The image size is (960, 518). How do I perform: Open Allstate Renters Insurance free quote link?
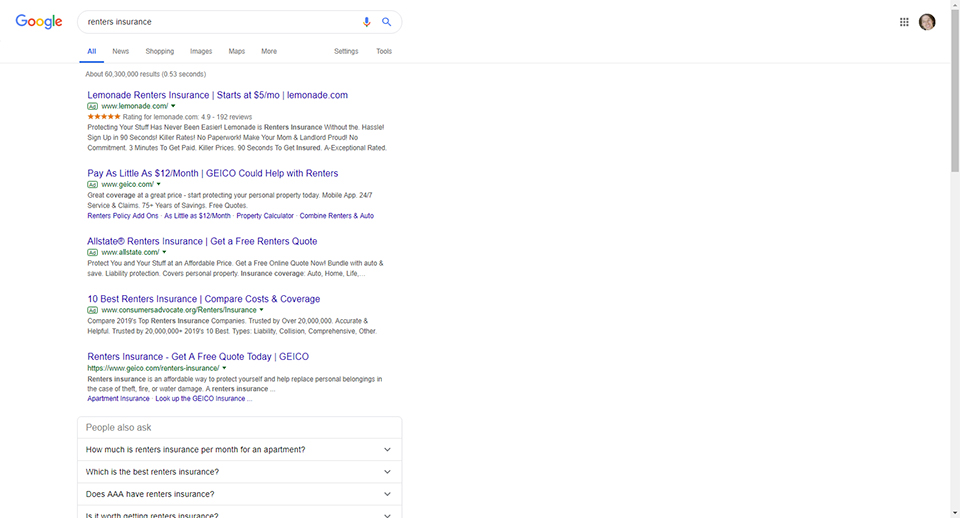[202, 241]
